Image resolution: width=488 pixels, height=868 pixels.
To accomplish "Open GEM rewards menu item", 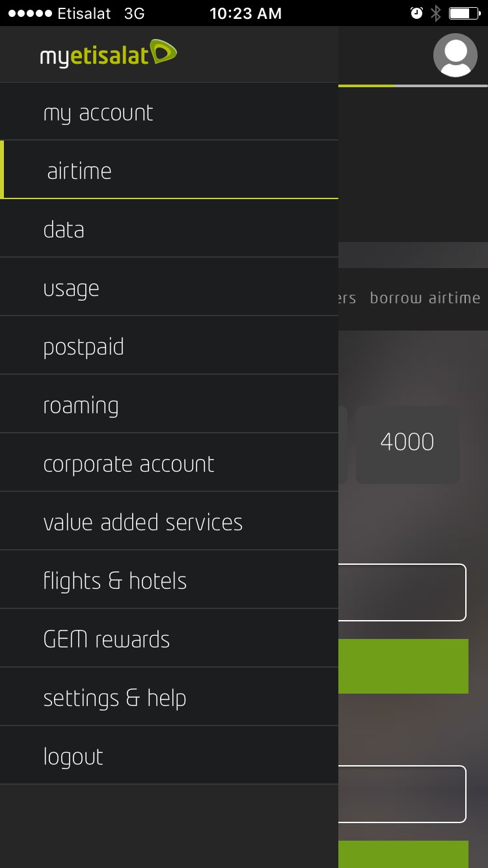I will (x=169, y=639).
